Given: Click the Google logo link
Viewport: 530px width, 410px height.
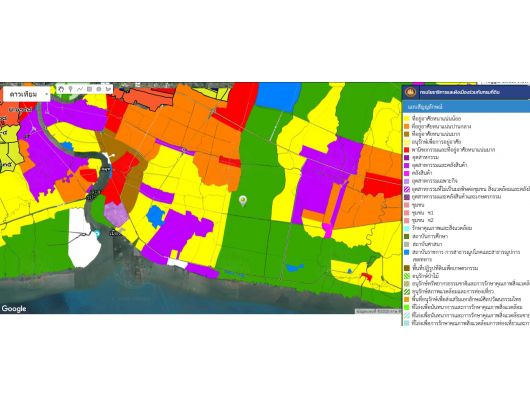Looking at the screenshot, I should [14, 308].
